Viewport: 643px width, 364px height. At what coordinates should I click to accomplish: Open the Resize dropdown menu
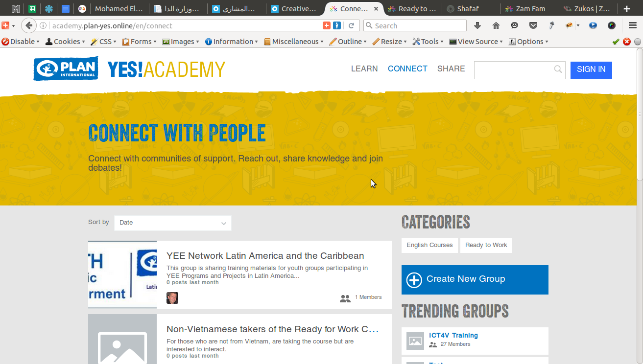[390, 42]
